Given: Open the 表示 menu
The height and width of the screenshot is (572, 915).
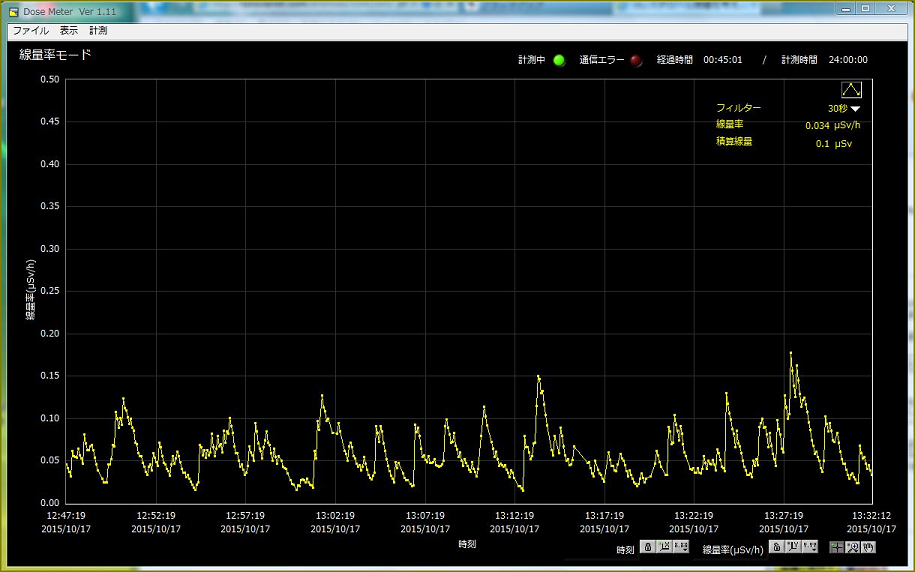Looking at the screenshot, I should coord(68,31).
